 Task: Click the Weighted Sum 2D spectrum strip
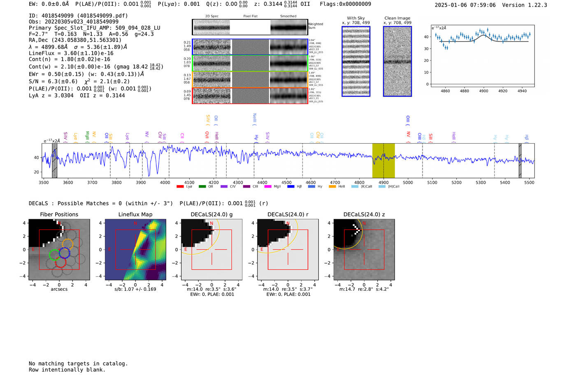250,27
